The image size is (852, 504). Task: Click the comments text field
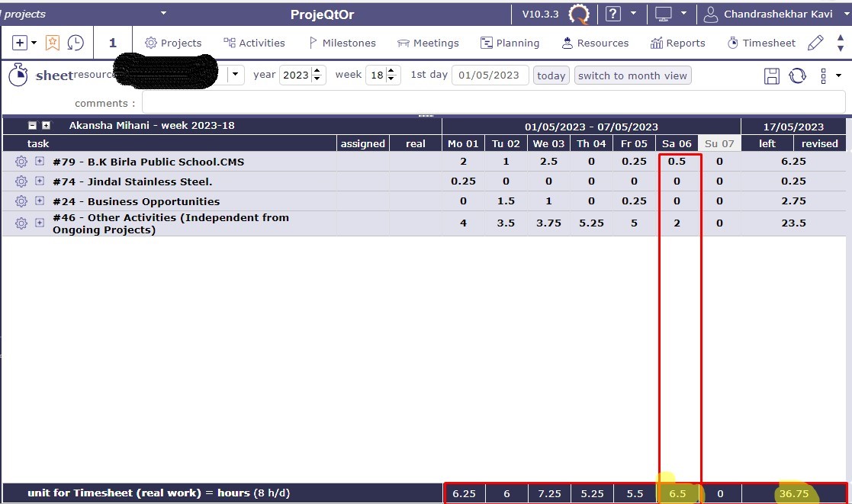(494, 102)
